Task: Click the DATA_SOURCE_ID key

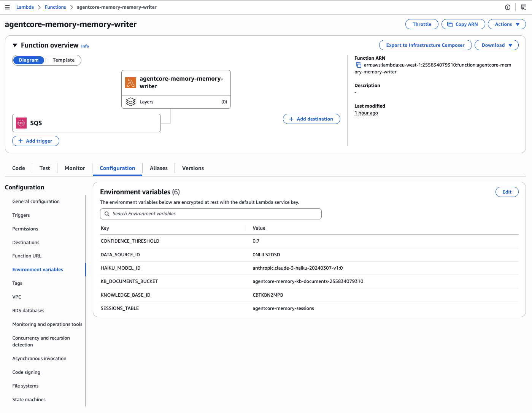Action: [x=120, y=255]
